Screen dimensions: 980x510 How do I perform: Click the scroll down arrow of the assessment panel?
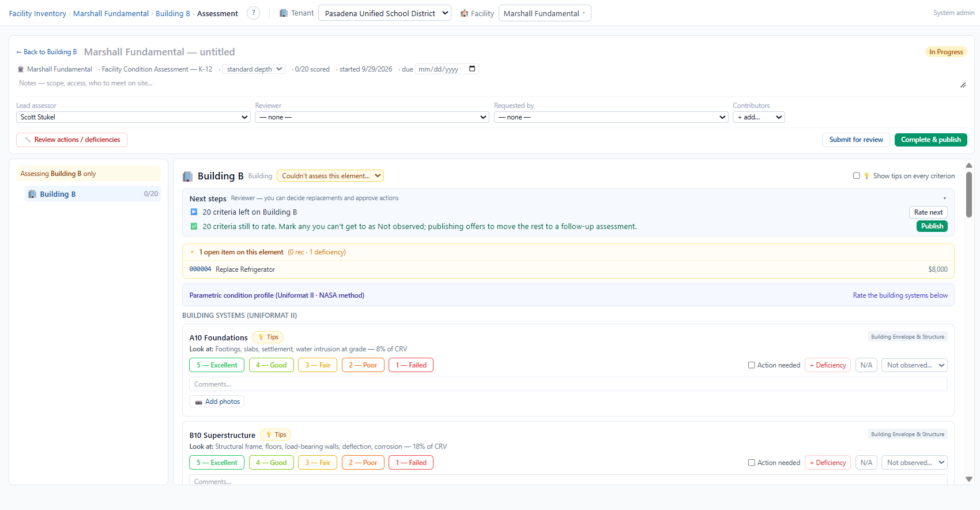pyautogui.click(x=969, y=479)
